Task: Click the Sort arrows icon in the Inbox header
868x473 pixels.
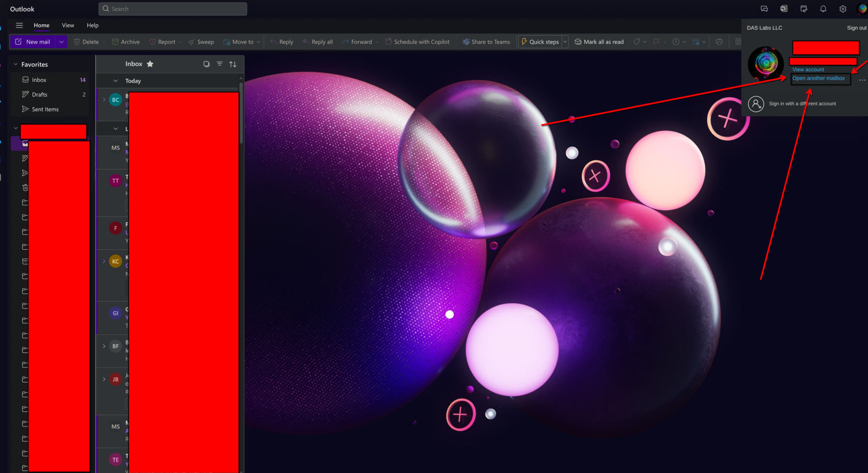Action: pyautogui.click(x=233, y=64)
